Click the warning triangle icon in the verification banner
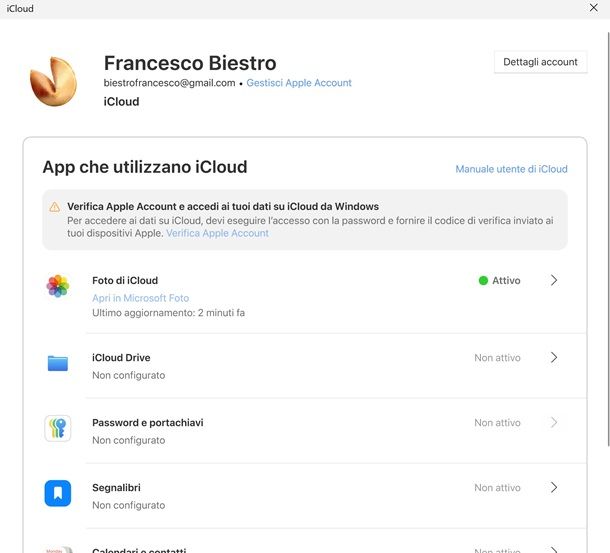The image size is (610, 553). (55, 207)
